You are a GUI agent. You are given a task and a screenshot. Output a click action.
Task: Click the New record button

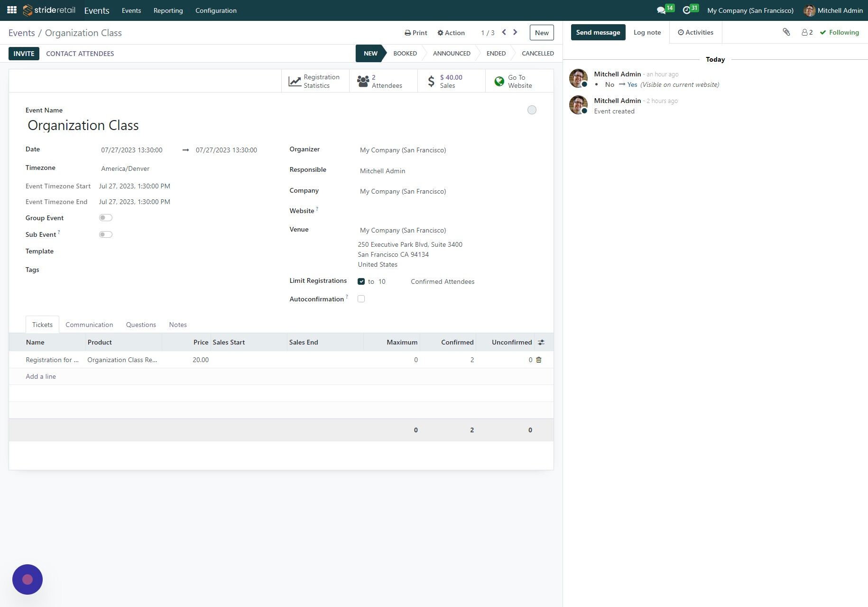[542, 33]
